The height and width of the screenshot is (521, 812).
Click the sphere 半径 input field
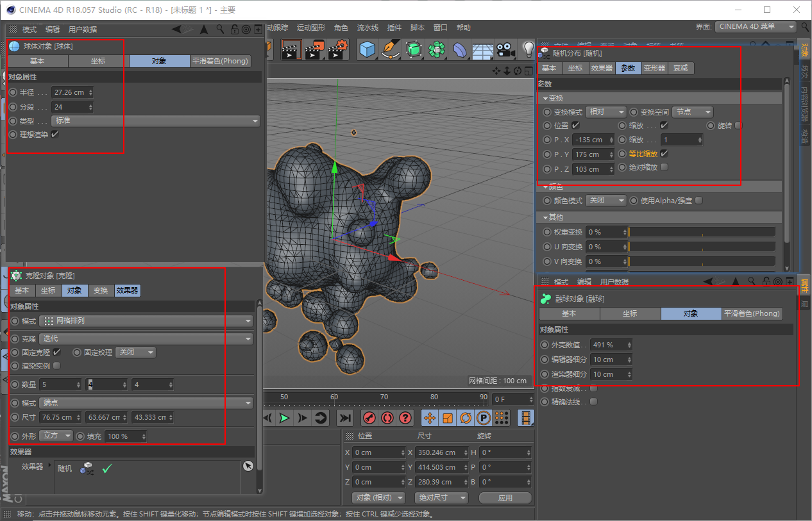73,92
